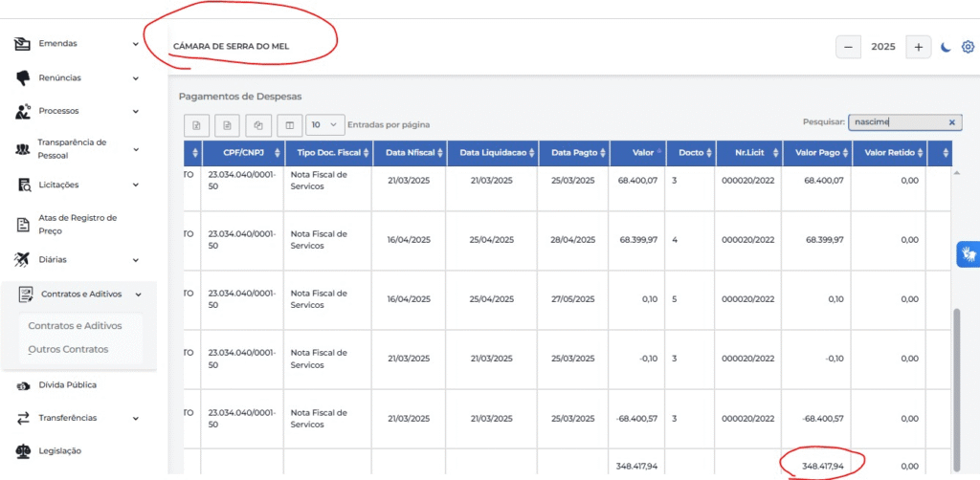This screenshot has height=480, width=980.
Task: Copy the table data to clipboard
Action: pyautogui.click(x=258, y=125)
